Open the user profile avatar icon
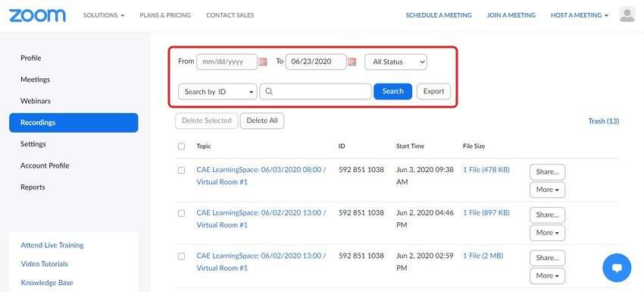The image size is (644, 292). click(x=627, y=15)
